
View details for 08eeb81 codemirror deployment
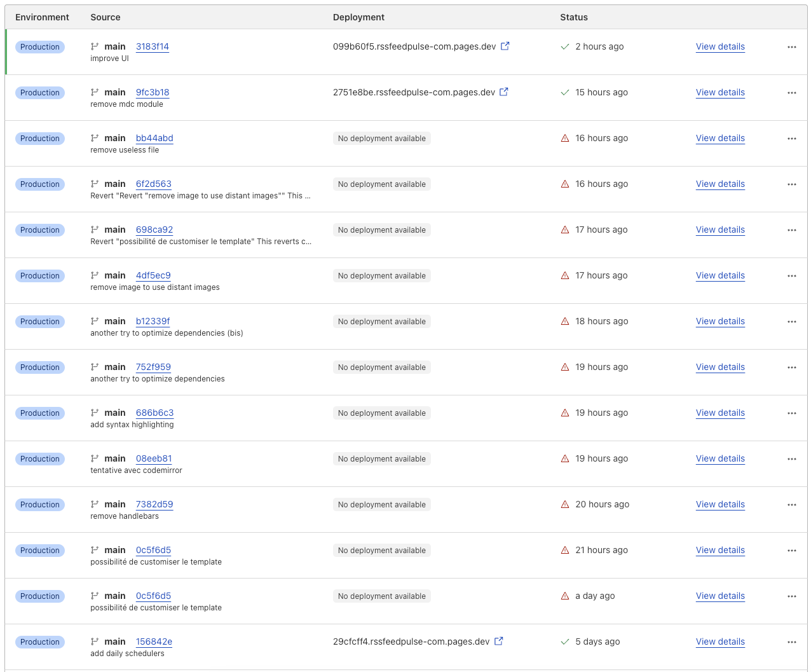(720, 458)
